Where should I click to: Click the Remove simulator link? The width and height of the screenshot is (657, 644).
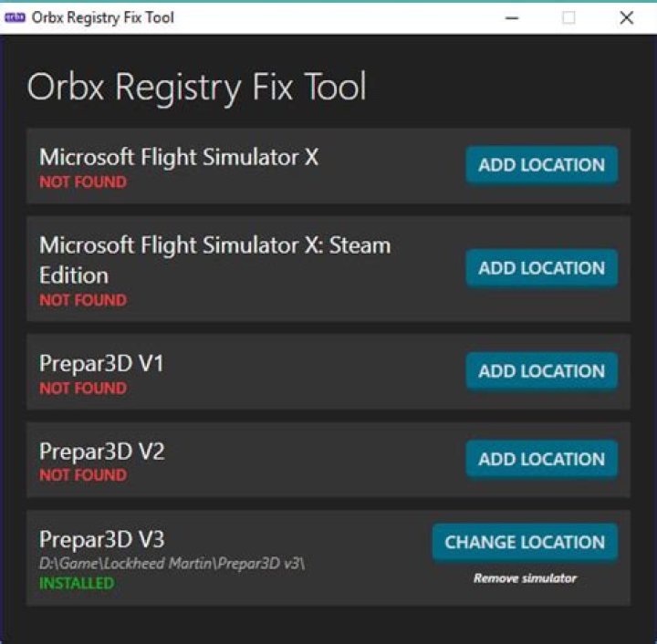pyautogui.click(x=525, y=578)
